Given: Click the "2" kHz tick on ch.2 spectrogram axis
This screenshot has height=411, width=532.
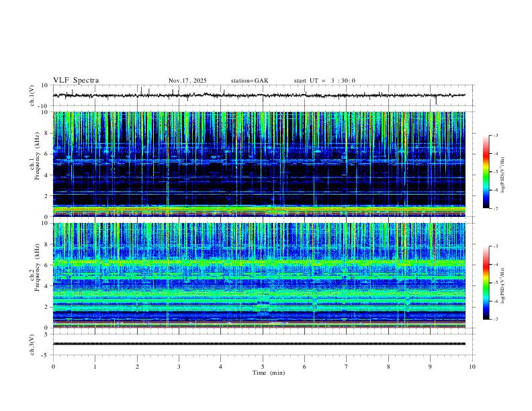Looking at the screenshot, I should click(47, 307).
